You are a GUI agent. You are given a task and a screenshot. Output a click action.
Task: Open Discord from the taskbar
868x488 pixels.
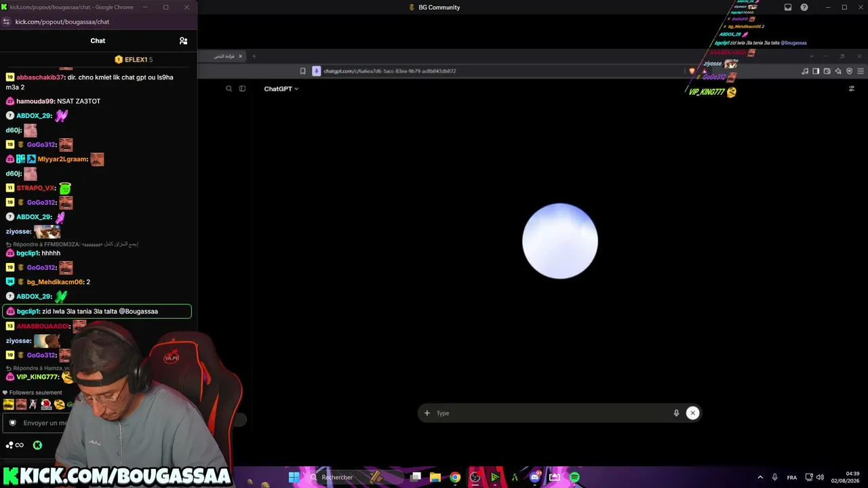[x=535, y=477]
